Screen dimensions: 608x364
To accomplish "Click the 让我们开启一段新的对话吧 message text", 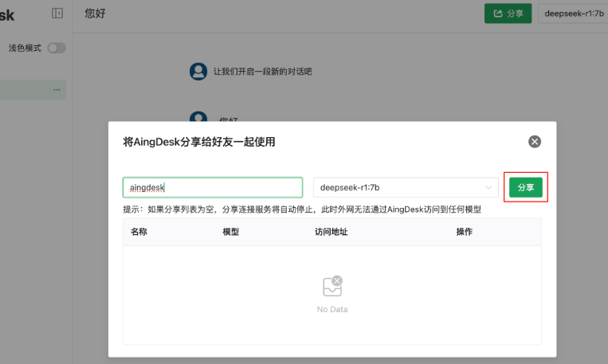I will [262, 72].
